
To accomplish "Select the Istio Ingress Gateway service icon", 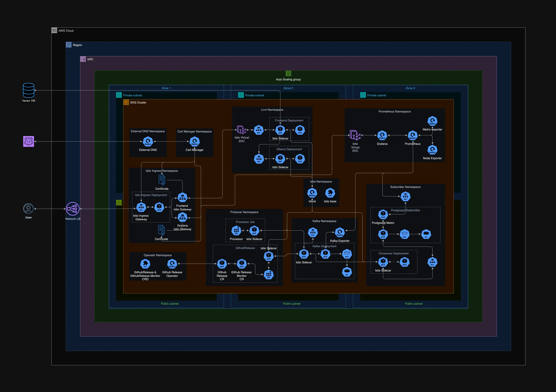I will point(141,207).
